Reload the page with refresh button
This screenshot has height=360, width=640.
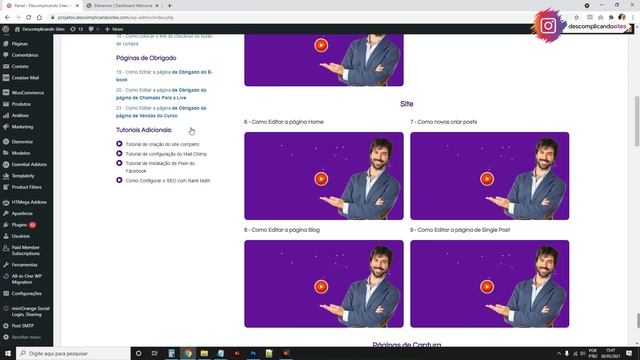click(x=29, y=18)
